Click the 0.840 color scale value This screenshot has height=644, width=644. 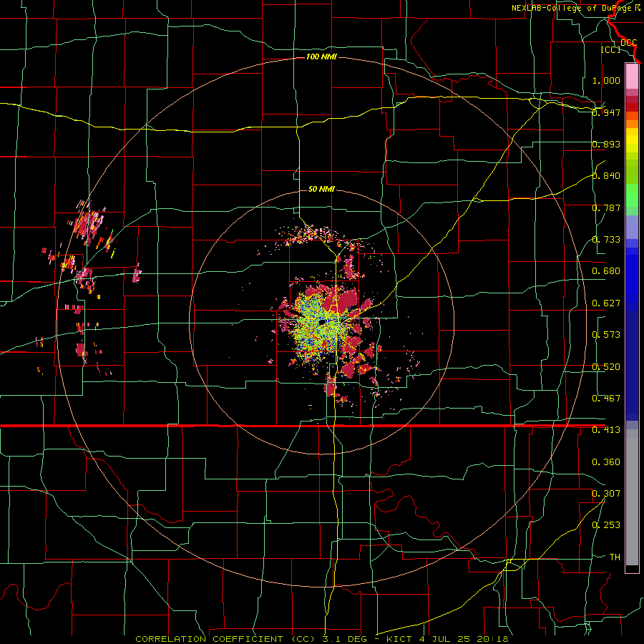pos(606,176)
